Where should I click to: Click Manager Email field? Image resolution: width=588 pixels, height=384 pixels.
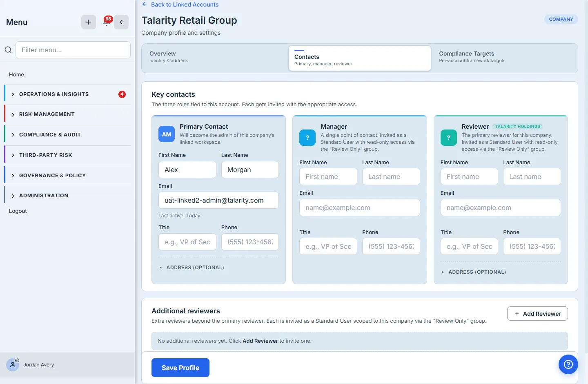[x=360, y=208]
